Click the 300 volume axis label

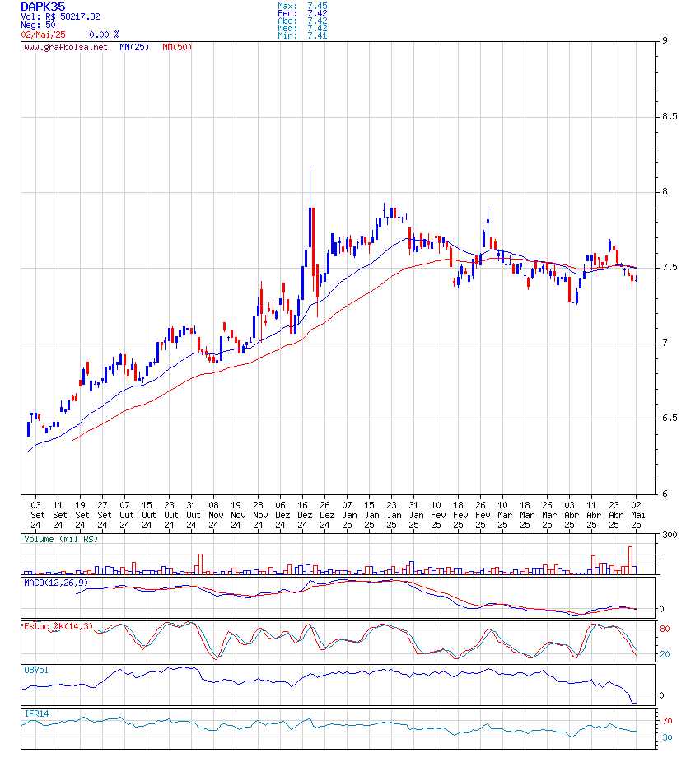[x=670, y=536]
